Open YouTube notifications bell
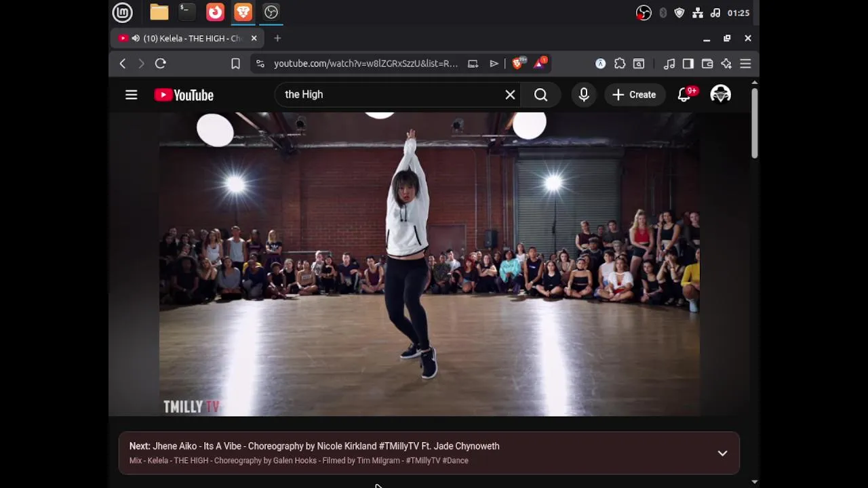The height and width of the screenshot is (488, 868). [x=684, y=95]
